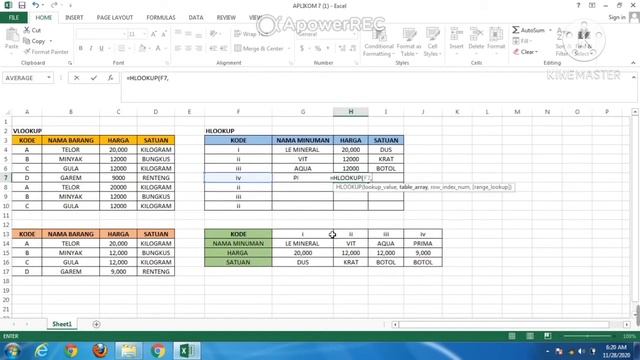Click the Clear eraser button
The image size is (640, 360).
pos(526,52)
